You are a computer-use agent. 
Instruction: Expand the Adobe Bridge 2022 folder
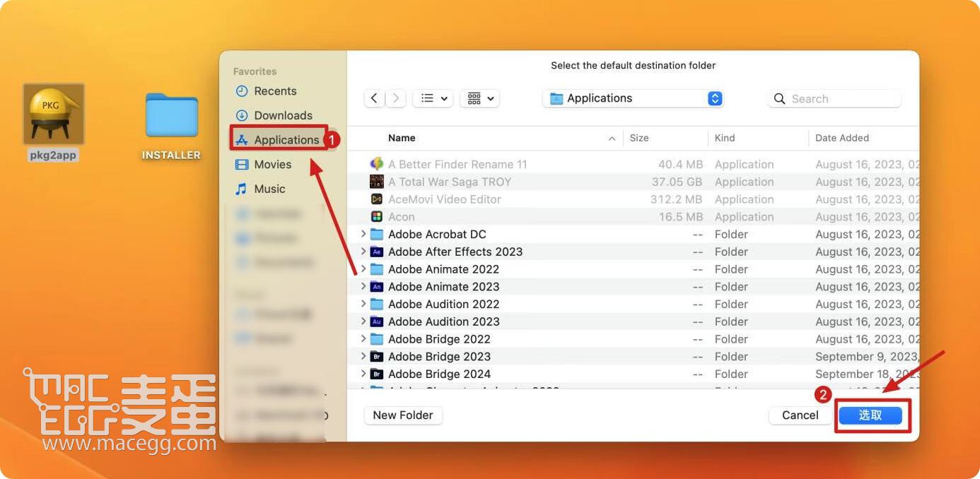click(363, 339)
